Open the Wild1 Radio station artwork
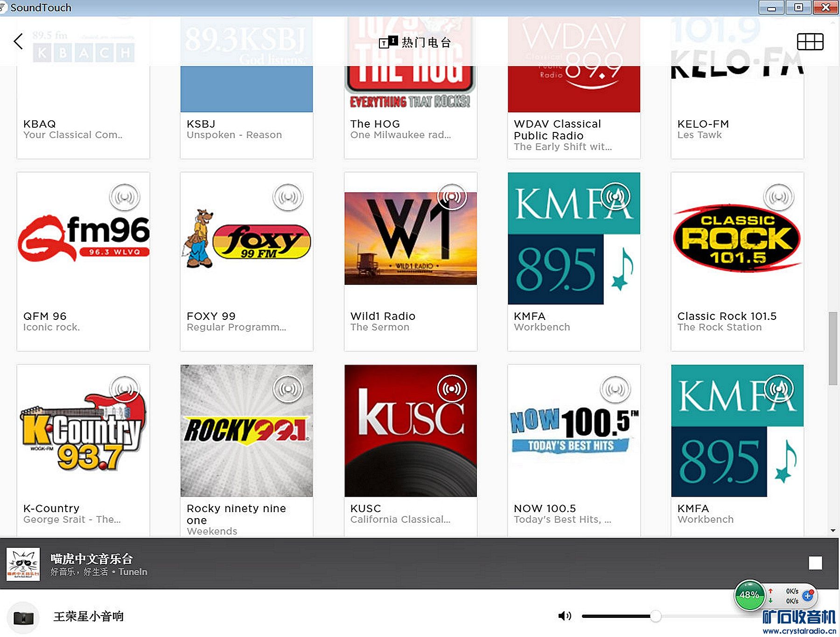 [x=411, y=238]
